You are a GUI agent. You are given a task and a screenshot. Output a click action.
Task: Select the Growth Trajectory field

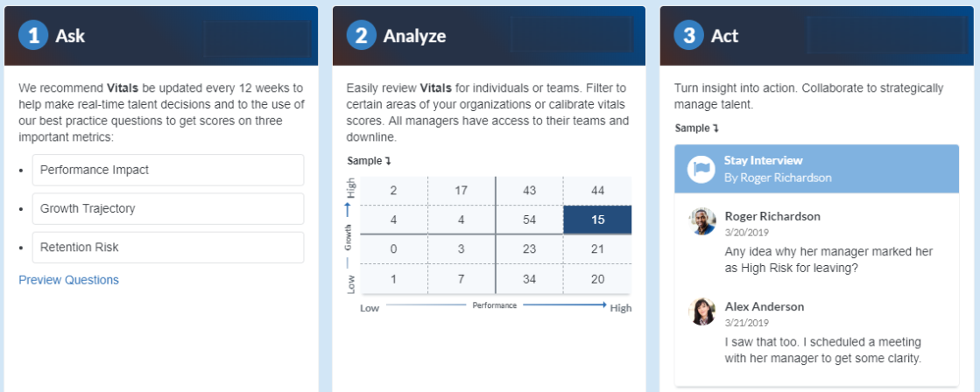coord(168,208)
